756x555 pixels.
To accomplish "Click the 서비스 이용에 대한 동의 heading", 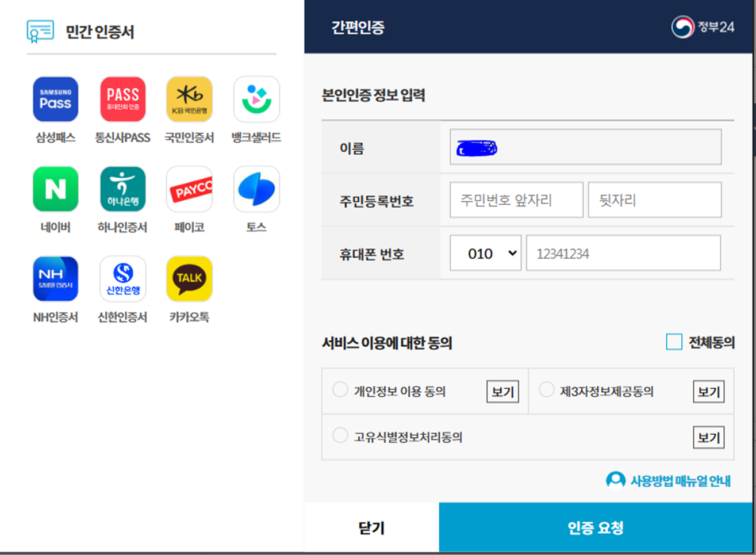I will pos(387,343).
